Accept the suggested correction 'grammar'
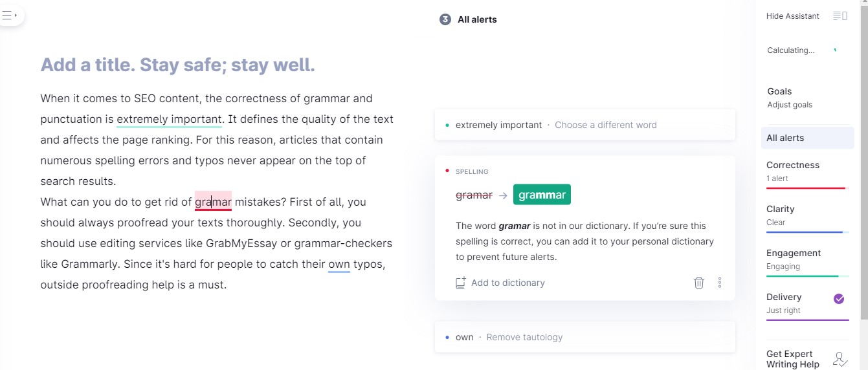This screenshot has width=868, height=370. (x=542, y=195)
